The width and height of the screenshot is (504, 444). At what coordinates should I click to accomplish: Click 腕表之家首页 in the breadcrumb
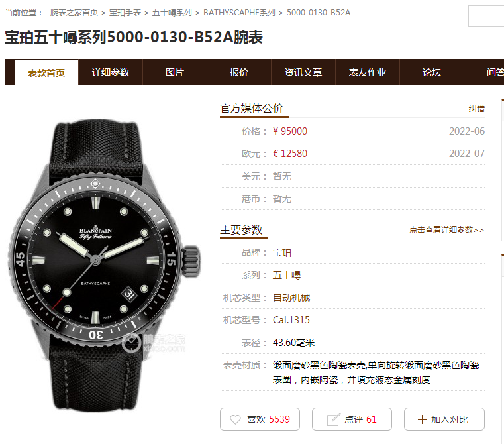click(74, 13)
